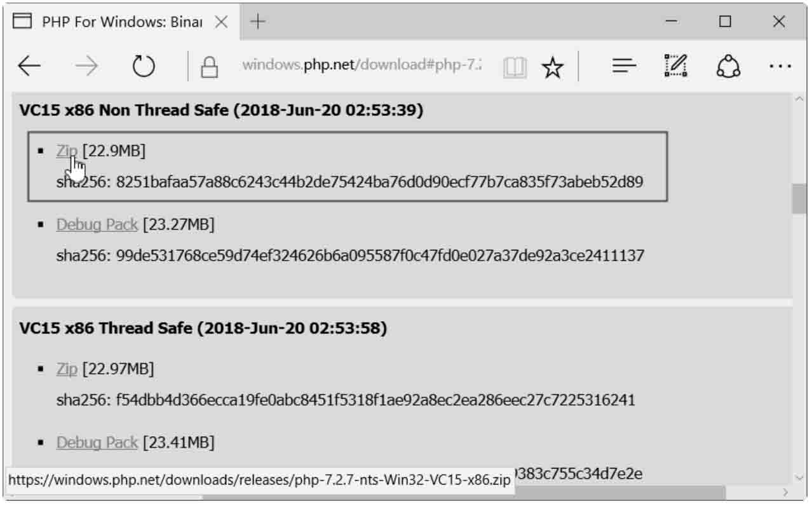Download VC15 x86 Non Thread Safe Zip
Image resolution: width=812 pixels, height=506 pixels.
tap(67, 151)
